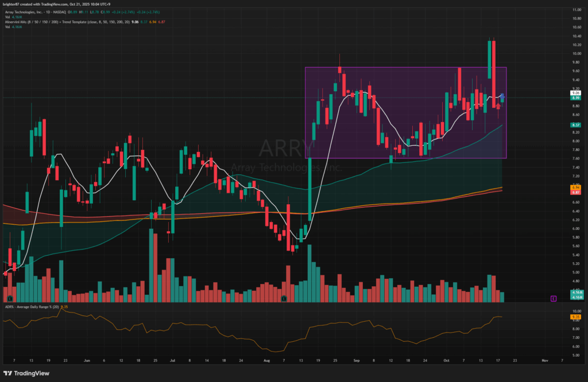
Task: Click the green 8.99 current price label
Action: (x=575, y=98)
